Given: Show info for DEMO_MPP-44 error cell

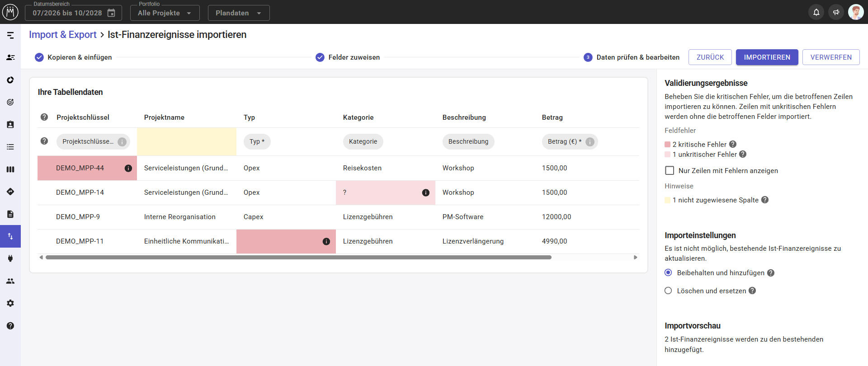Looking at the screenshot, I should click(128, 168).
